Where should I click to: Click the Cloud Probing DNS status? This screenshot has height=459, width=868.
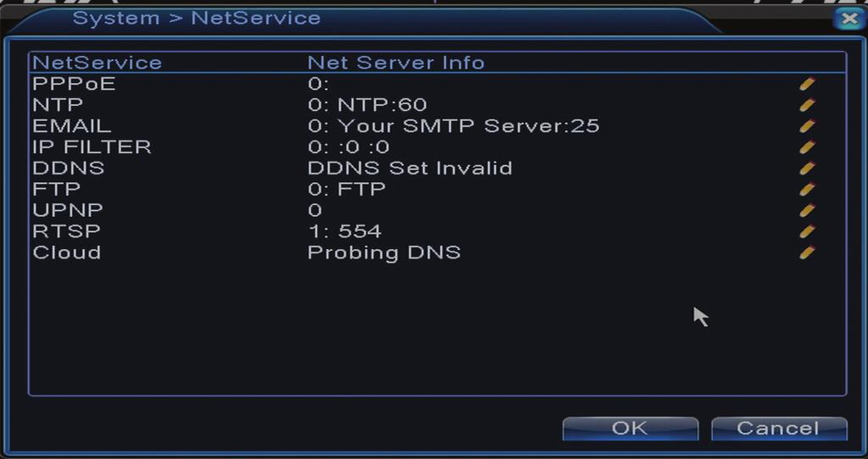[x=384, y=252]
